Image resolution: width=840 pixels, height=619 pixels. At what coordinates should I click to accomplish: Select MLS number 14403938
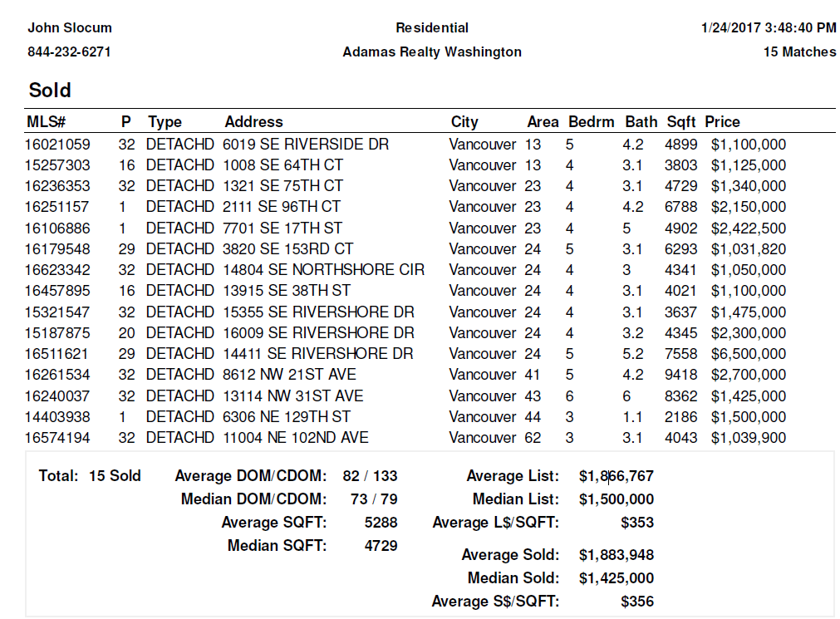pos(57,418)
